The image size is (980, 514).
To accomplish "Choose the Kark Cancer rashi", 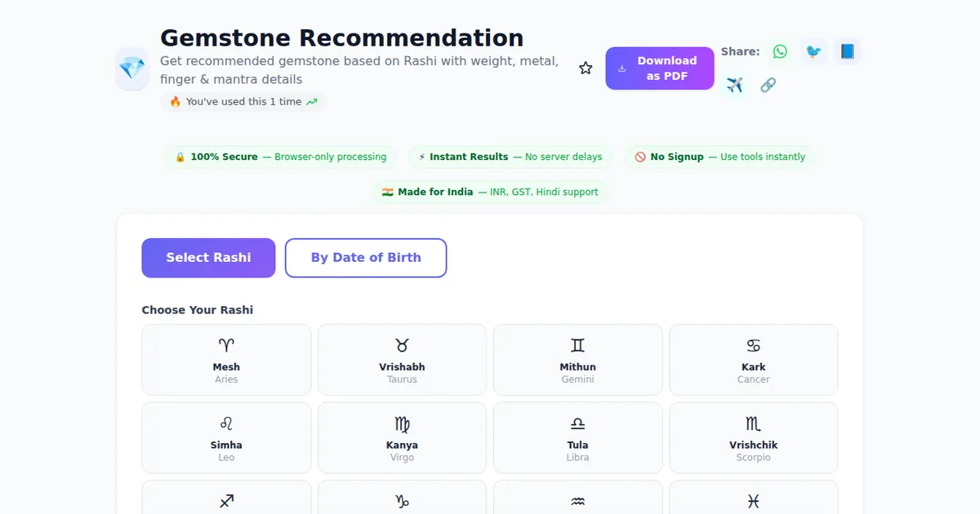I will tap(753, 360).
